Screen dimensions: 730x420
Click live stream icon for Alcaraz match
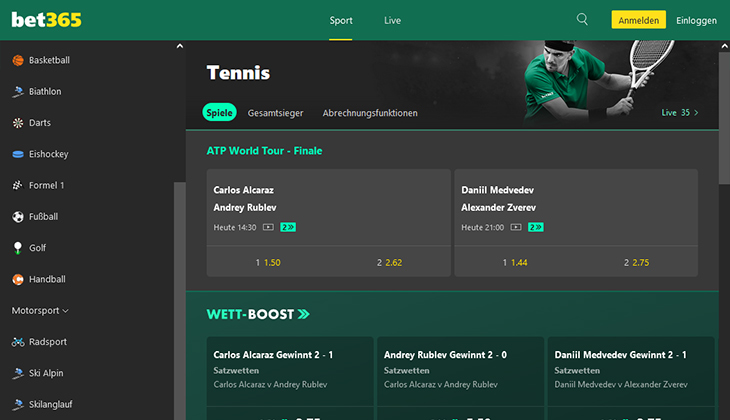(x=268, y=227)
